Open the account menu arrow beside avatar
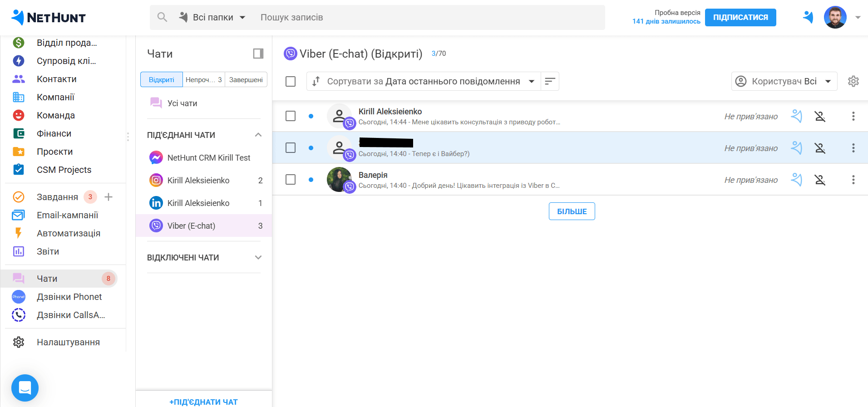The height and width of the screenshot is (407, 868). pyautogui.click(x=858, y=17)
